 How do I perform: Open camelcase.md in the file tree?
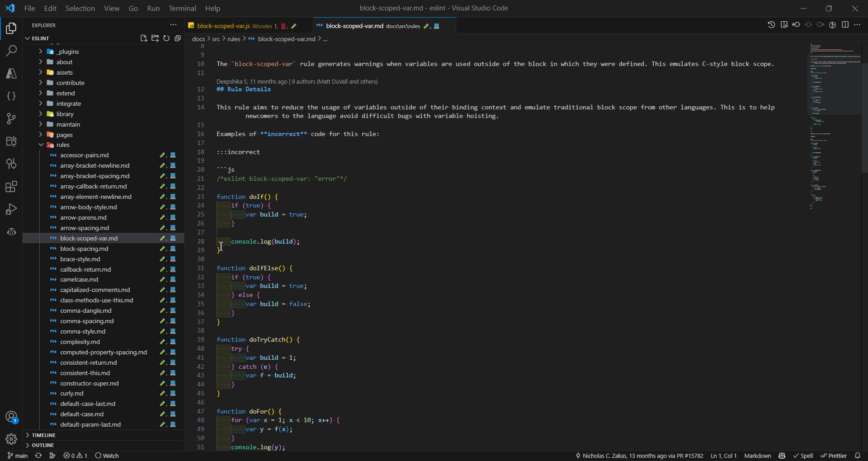[103, 279]
